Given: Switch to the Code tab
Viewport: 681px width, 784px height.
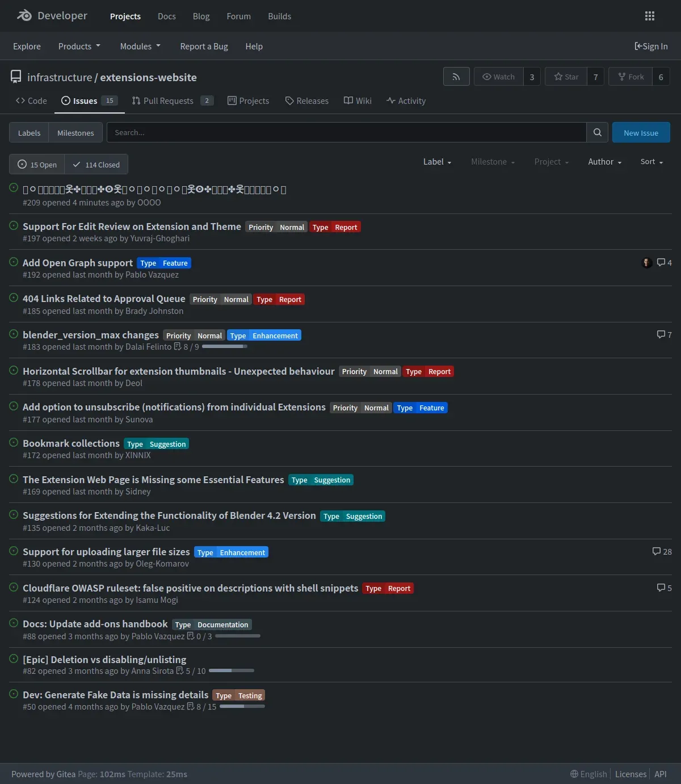Looking at the screenshot, I should coord(31,100).
